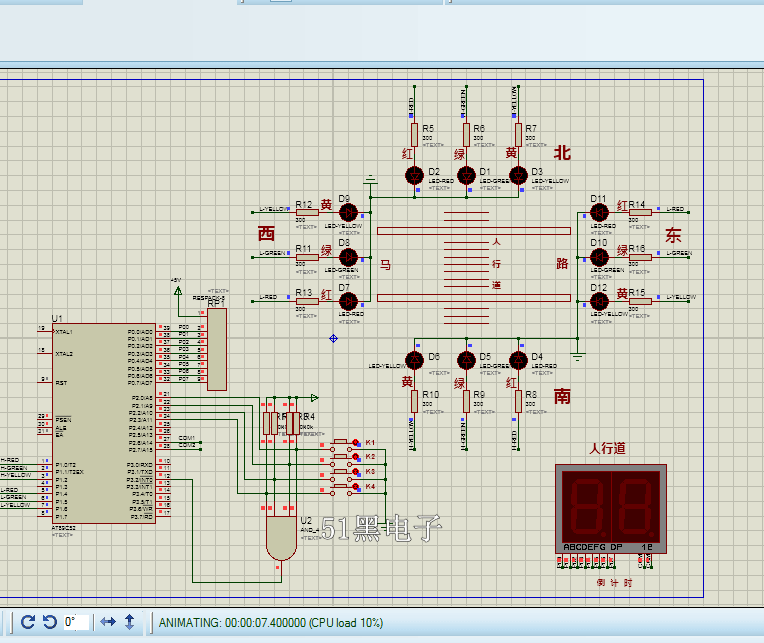Select the RP1 resistor pack component
Image resolution: width=764 pixels, height=643 pixels.
217,349
